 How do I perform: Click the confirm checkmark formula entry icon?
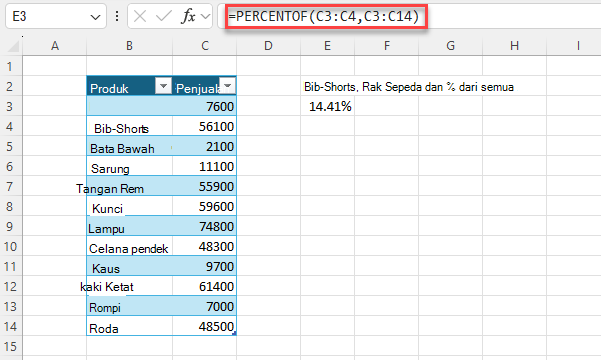[164, 16]
